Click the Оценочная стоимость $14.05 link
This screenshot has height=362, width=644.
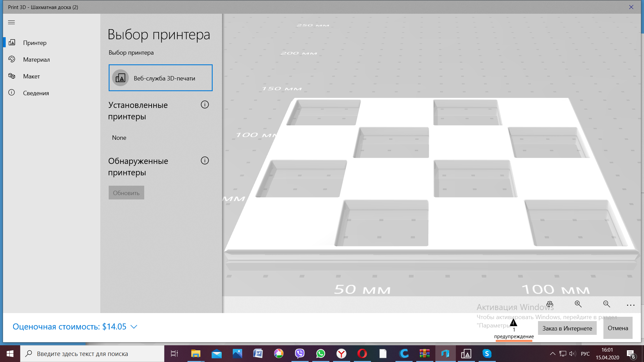(69, 326)
